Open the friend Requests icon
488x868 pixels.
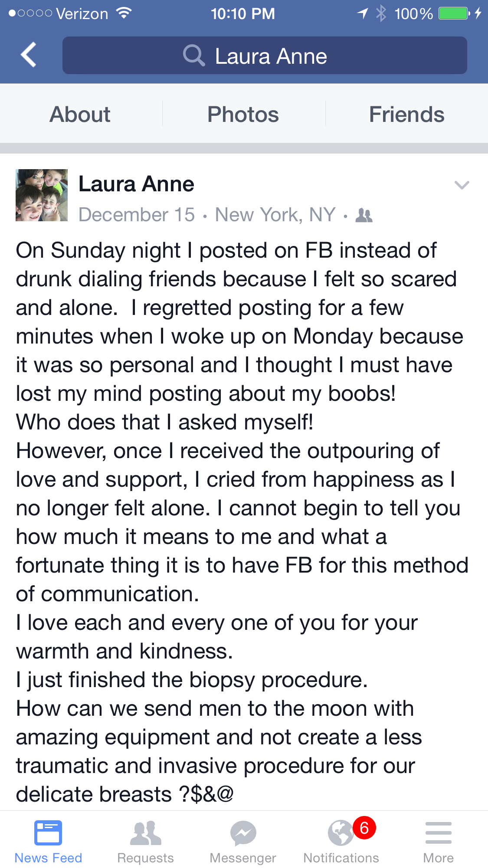pos(146,833)
